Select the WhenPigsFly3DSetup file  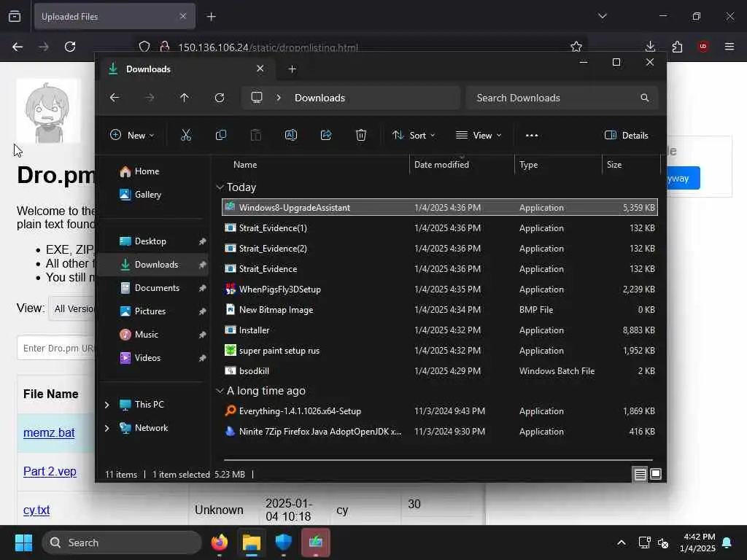440,289
